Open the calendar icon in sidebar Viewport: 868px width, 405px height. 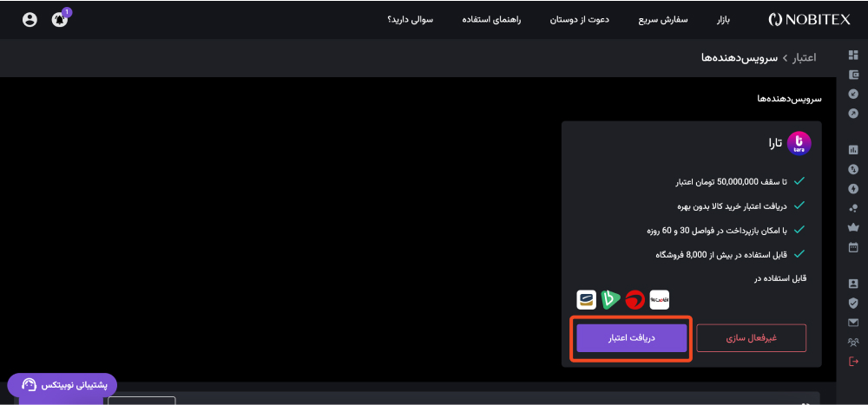click(x=853, y=247)
